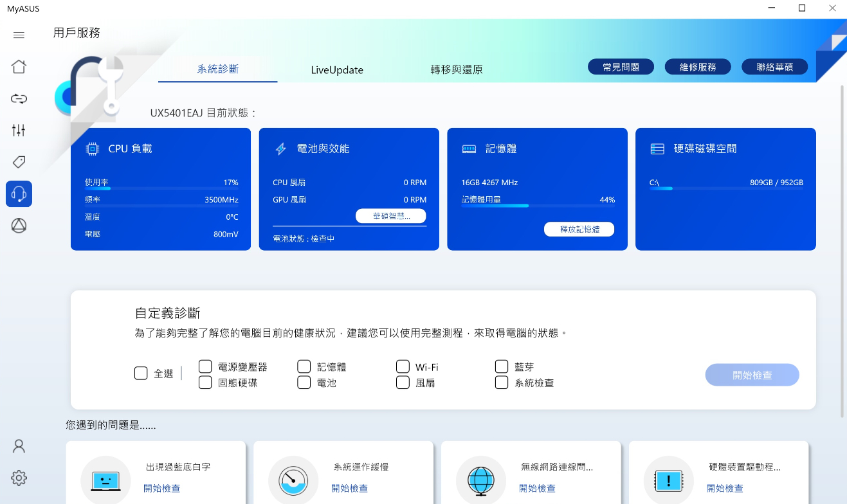Click the 開始檢查 diagnostic button
The width and height of the screenshot is (847, 504).
click(x=752, y=375)
